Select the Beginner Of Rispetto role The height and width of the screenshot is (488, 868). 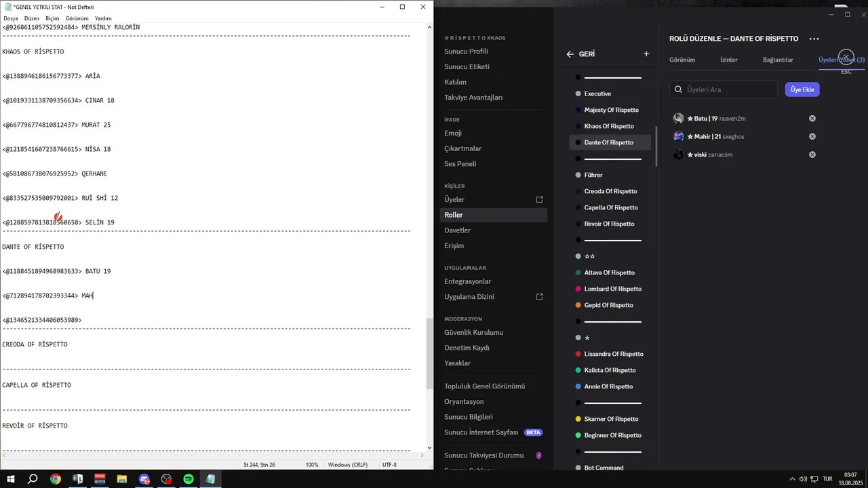[x=610, y=435]
